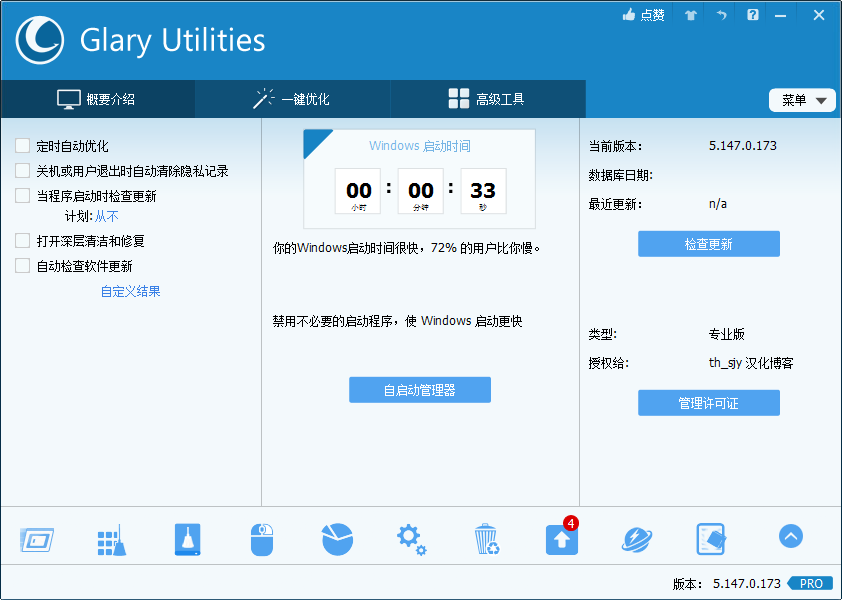
Task: Open the help question mark icon
Action: [x=753, y=15]
